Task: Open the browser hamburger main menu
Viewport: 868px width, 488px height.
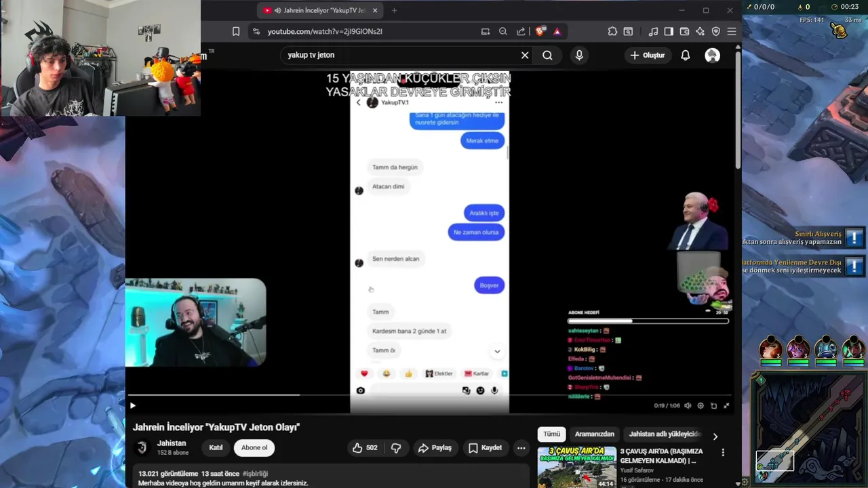Action: click(x=732, y=31)
